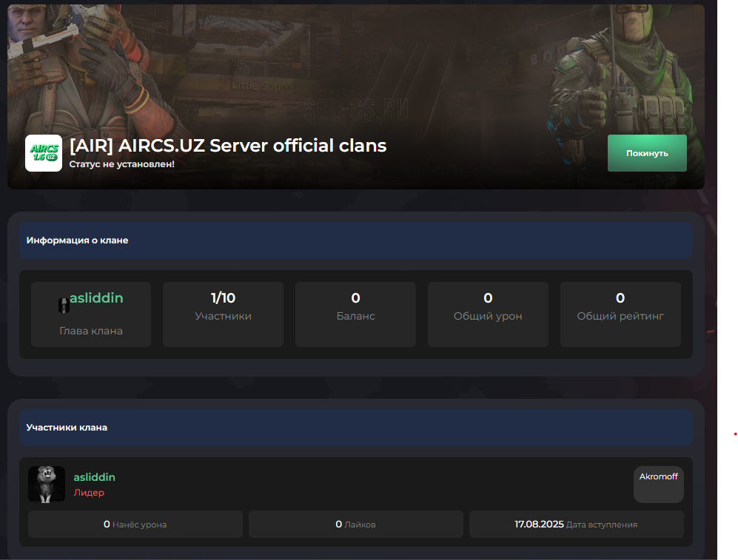738x560 pixels.
Task: Click the small avatar beside clan head asliddin
Action: click(x=64, y=306)
